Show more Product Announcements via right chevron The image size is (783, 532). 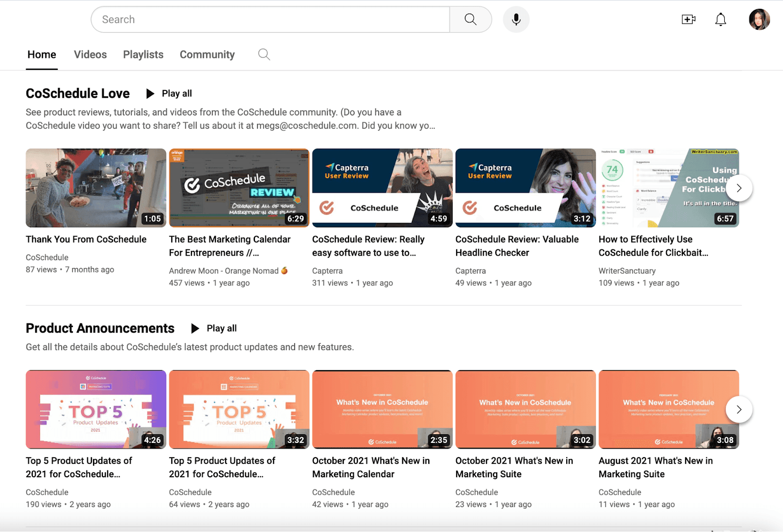click(x=738, y=409)
